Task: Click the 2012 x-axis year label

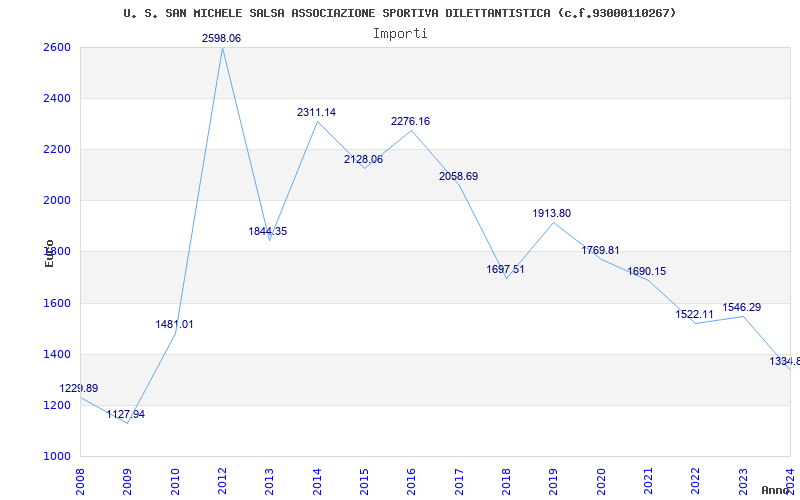Action: pos(222,482)
